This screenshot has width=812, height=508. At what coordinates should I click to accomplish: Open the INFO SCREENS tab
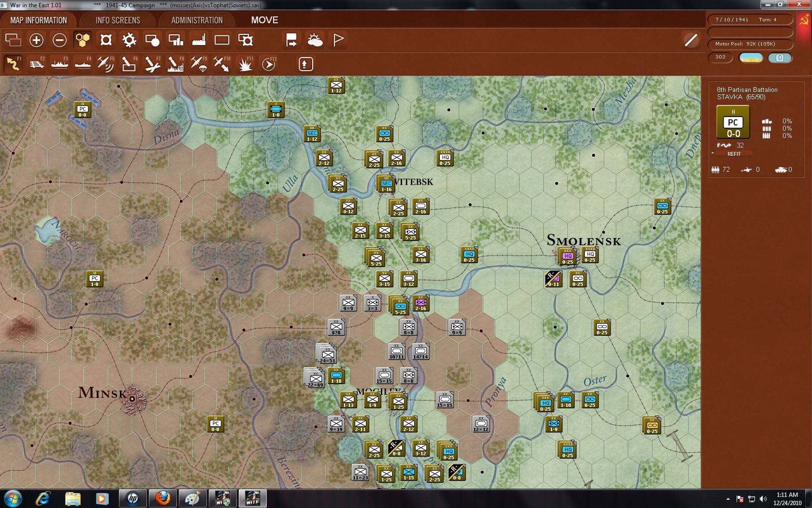[118, 20]
